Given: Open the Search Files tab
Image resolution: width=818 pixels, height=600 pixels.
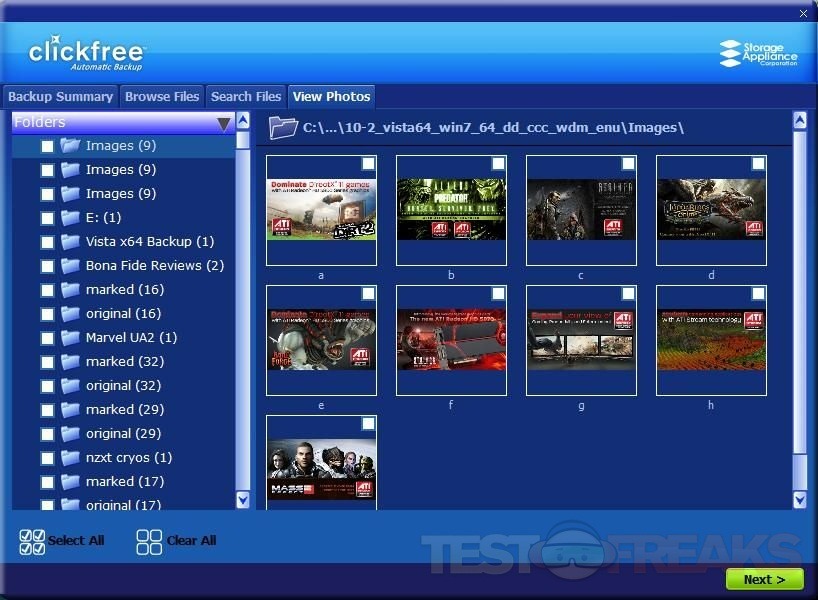Looking at the screenshot, I should click(246, 97).
